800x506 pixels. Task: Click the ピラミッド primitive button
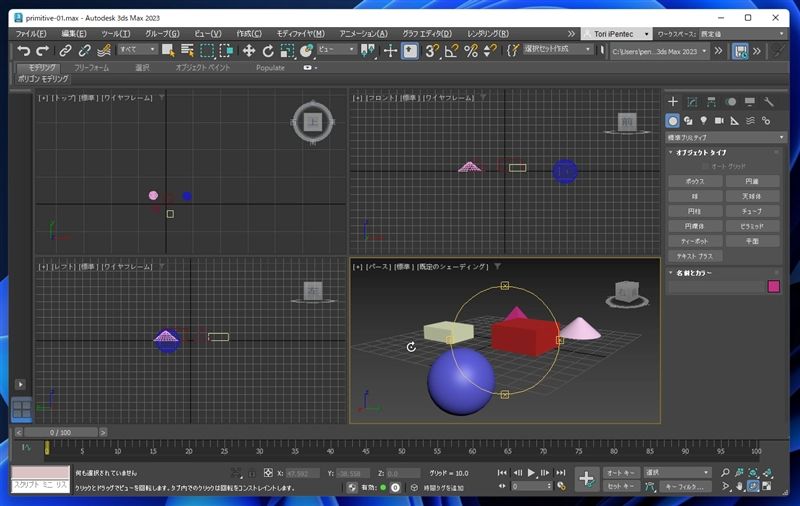click(x=752, y=226)
